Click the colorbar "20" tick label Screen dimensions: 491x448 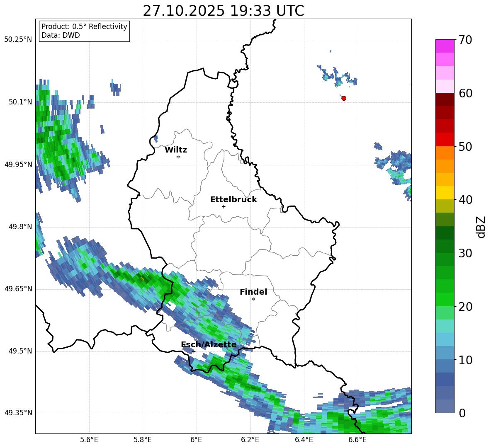(x=465, y=307)
